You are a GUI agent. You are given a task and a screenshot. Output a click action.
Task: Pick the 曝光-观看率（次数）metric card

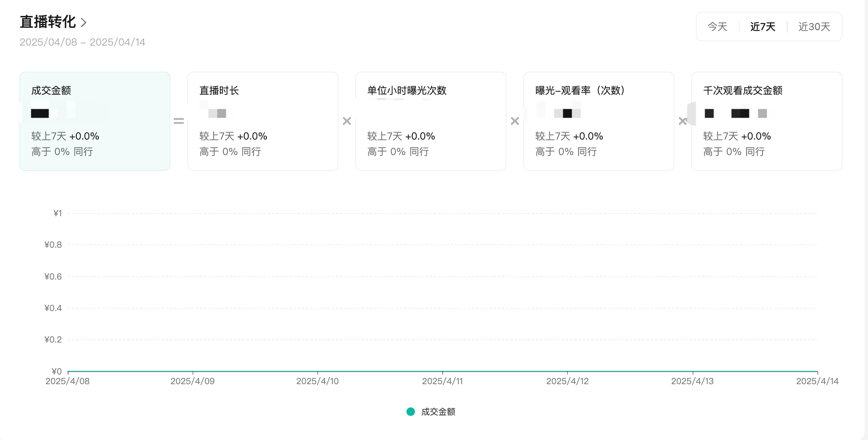pos(598,121)
